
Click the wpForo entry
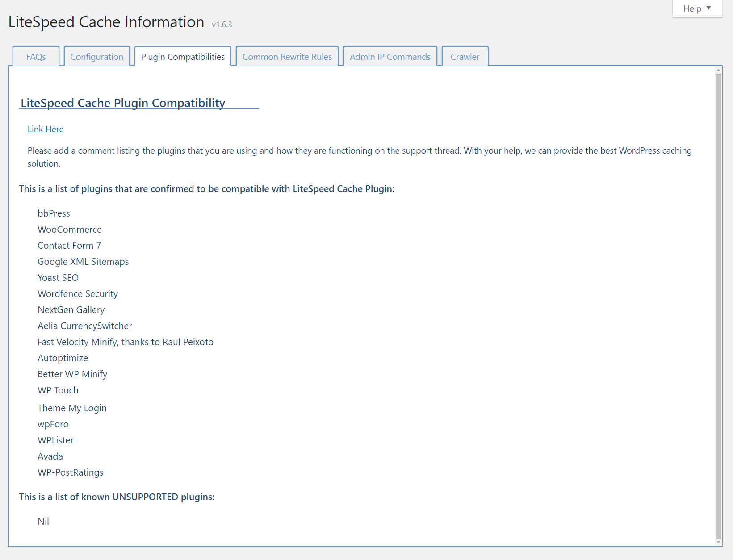(x=53, y=424)
